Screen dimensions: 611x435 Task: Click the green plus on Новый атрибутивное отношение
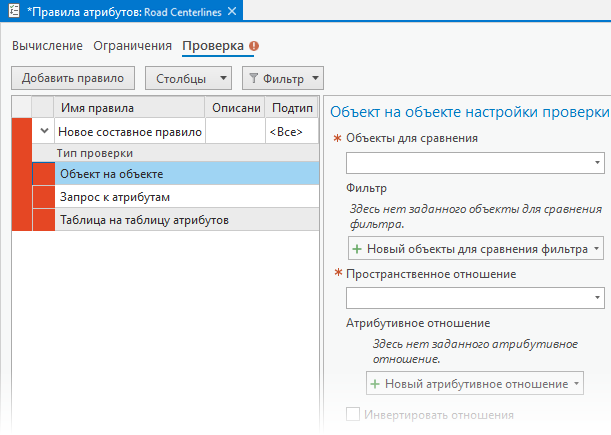(x=375, y=384)
